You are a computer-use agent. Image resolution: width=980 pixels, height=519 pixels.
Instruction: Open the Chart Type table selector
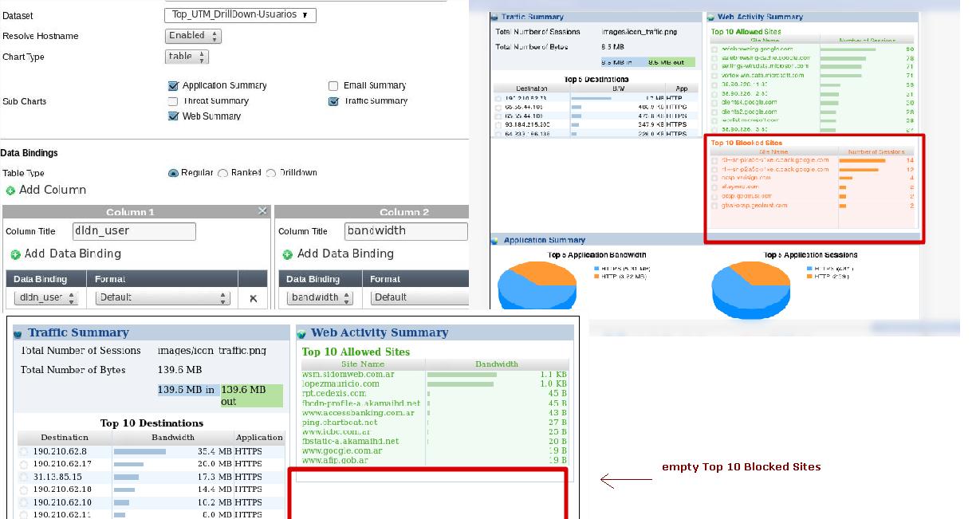pos(187,57)
